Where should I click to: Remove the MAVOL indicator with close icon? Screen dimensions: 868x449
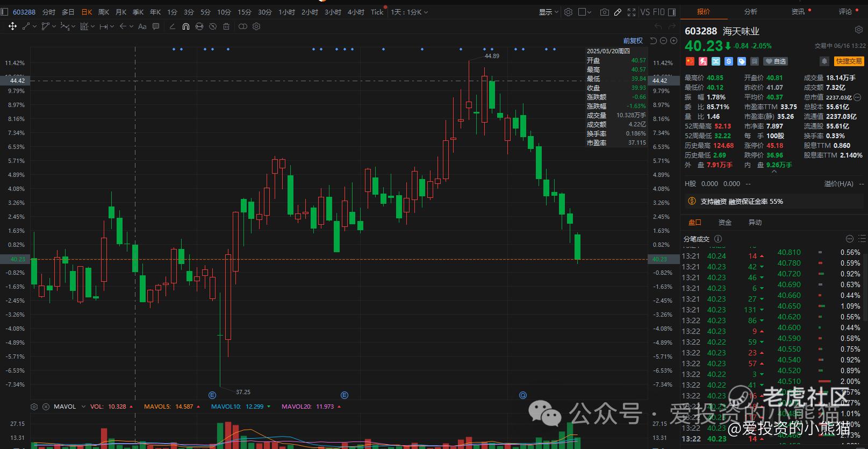46,407
